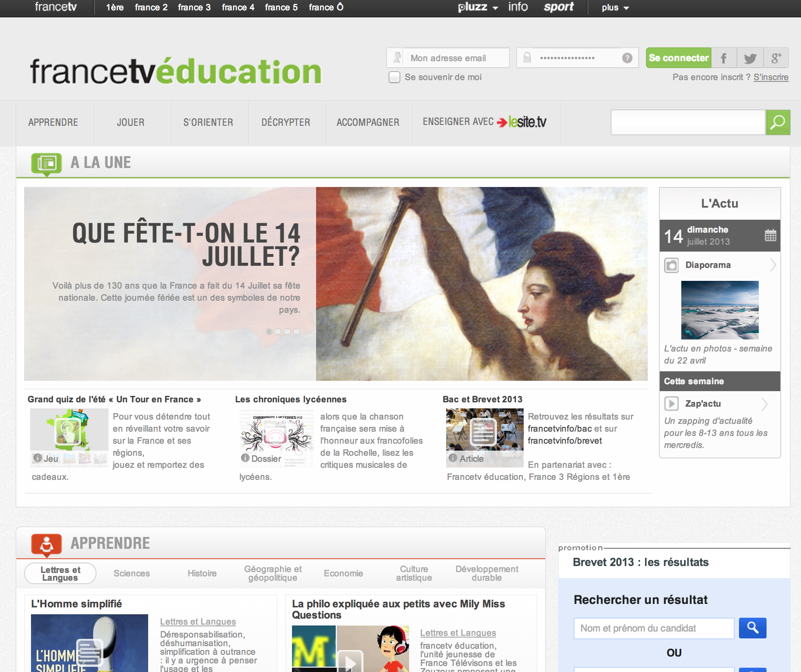Viewport: 801px width, 672px height.
Task: Click the Diaporama camera icon
Action: point(671,265)
